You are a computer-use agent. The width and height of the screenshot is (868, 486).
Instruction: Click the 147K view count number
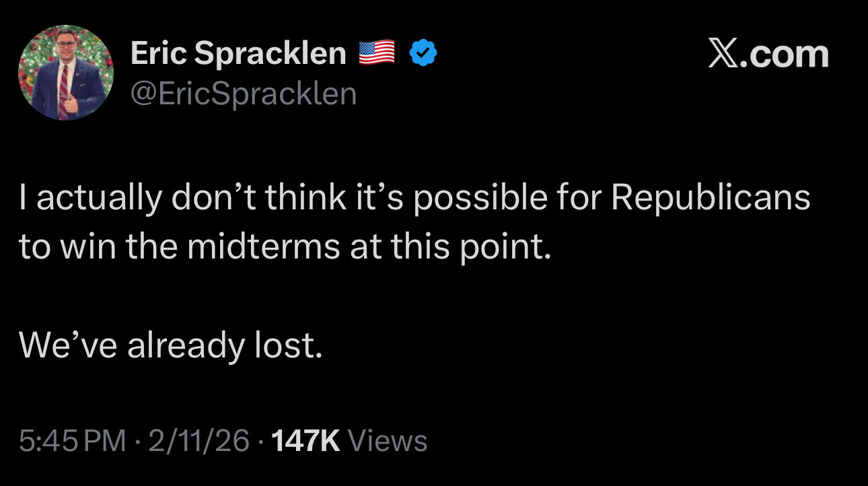tap(305, 441)
